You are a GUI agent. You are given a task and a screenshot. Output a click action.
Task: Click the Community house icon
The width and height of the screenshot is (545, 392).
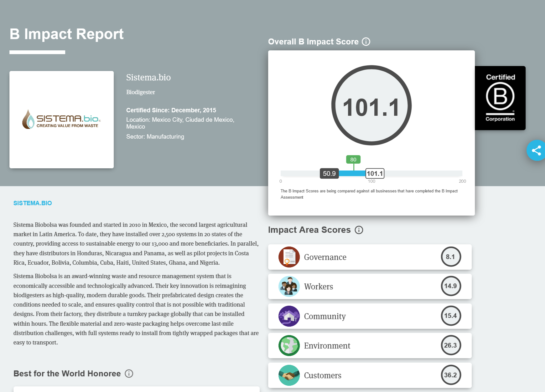289,316
